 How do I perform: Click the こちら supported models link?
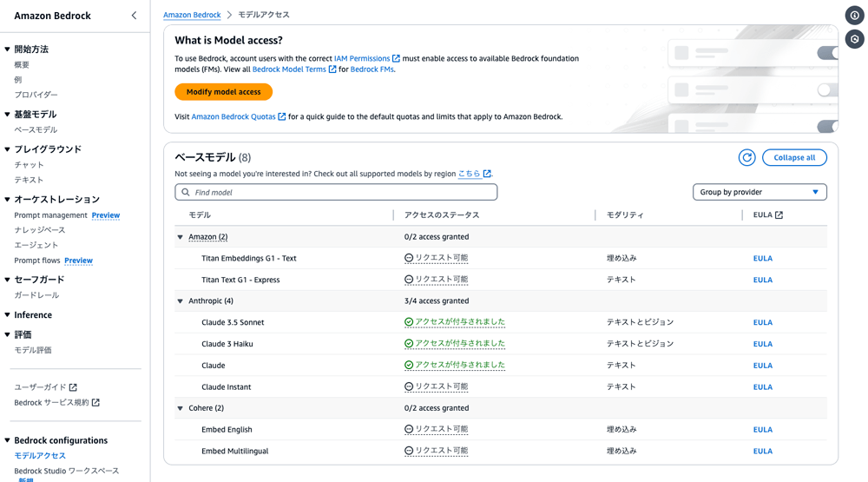(x=470, y=174)
